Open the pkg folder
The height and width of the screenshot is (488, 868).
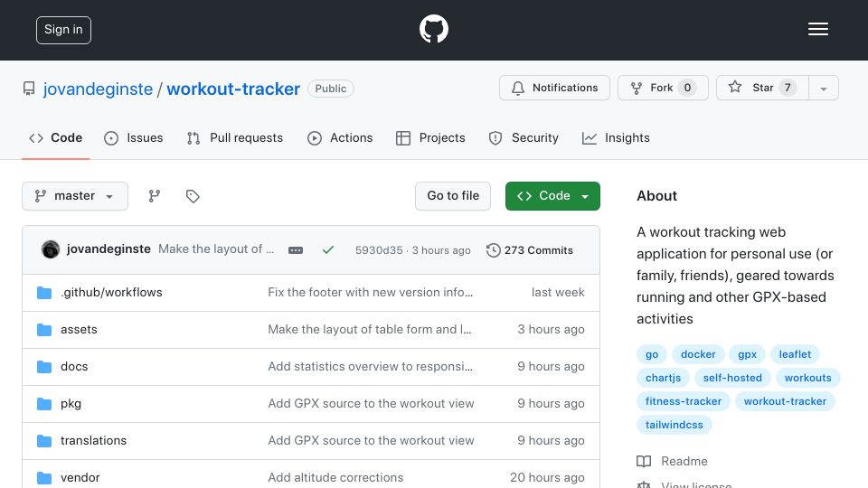[x=71, y=403]
